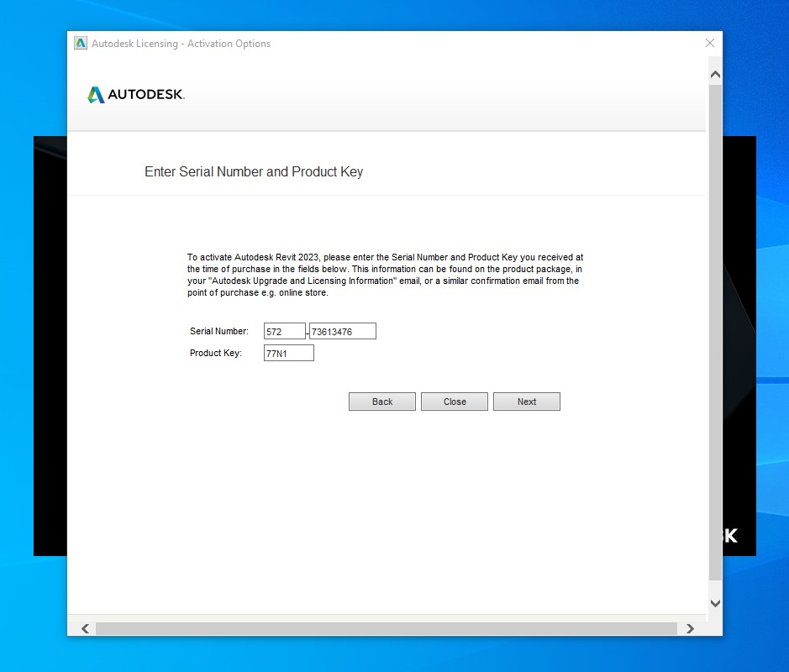
Task: Click the "Autodesk Licensing - Activation Options" title text
Action: click(x=181, y=44)
